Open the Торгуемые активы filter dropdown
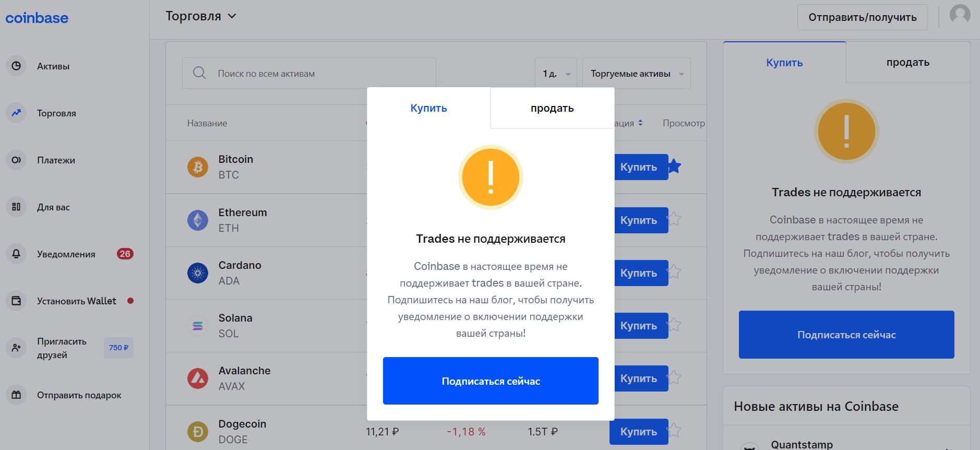 (x=637, y=73)
